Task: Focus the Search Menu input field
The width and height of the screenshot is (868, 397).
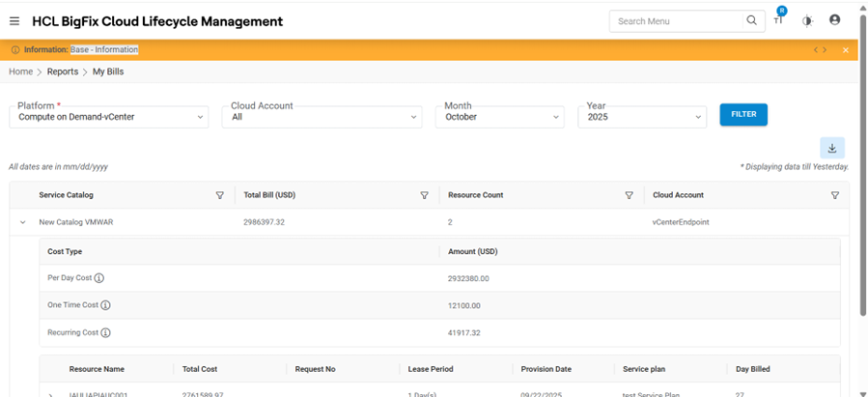Action: pyautogui.click(x=678, y=21)
